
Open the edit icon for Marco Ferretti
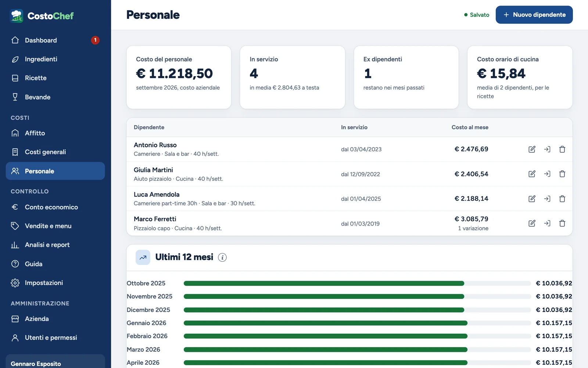click(x=532, y=223)
